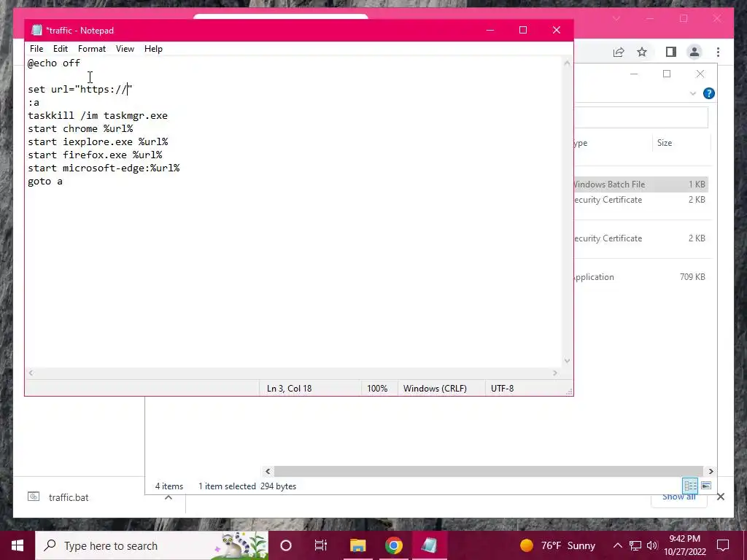This screenshot has width=747, height=560.
Task: Open the Help menu in Notepad
Action: 153,49
